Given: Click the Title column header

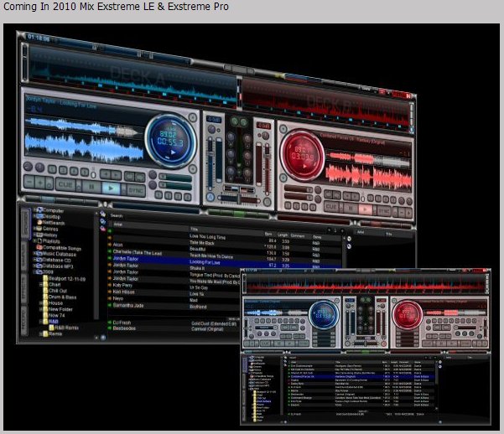Looking at the screenshot, I should 195,228.
